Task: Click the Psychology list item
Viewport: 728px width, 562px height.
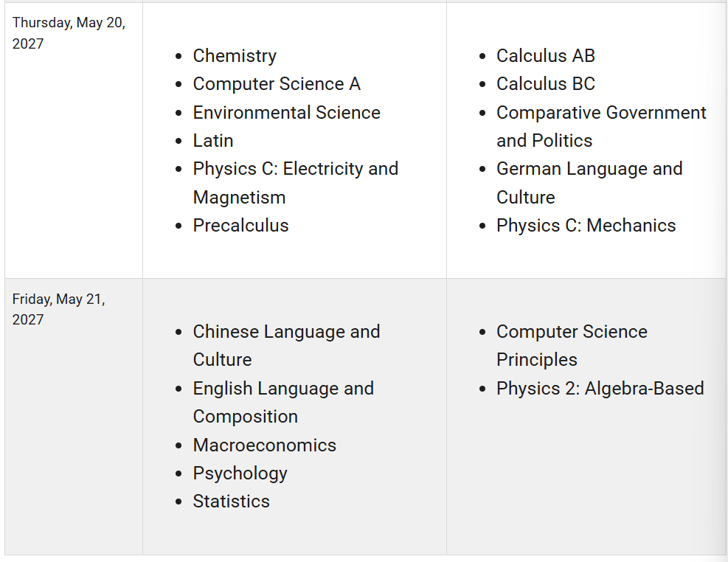Action: coord(240,473)
